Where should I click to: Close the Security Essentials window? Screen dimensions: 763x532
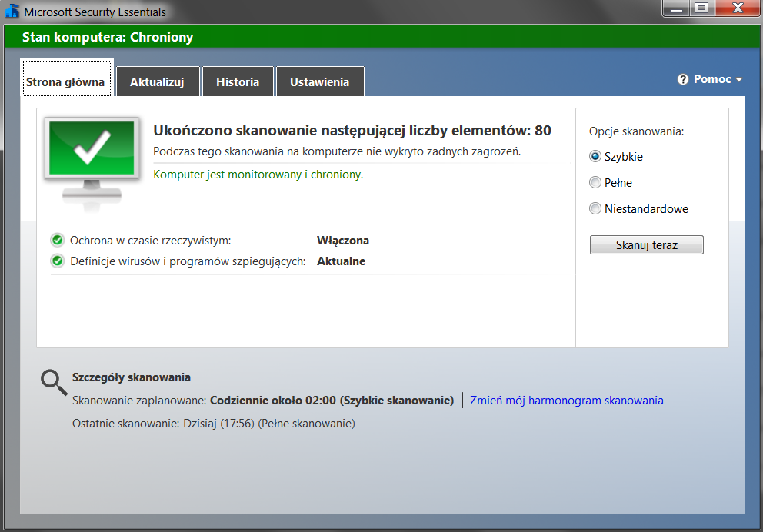(x=737, y=8)
